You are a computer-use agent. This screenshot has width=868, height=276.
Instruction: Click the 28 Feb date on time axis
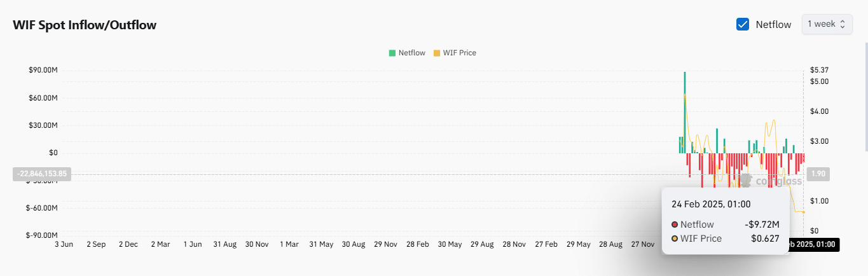(x=417, y=244)
